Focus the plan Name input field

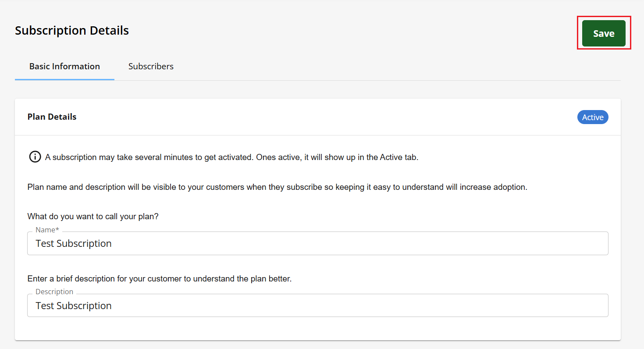coord(317,243)
